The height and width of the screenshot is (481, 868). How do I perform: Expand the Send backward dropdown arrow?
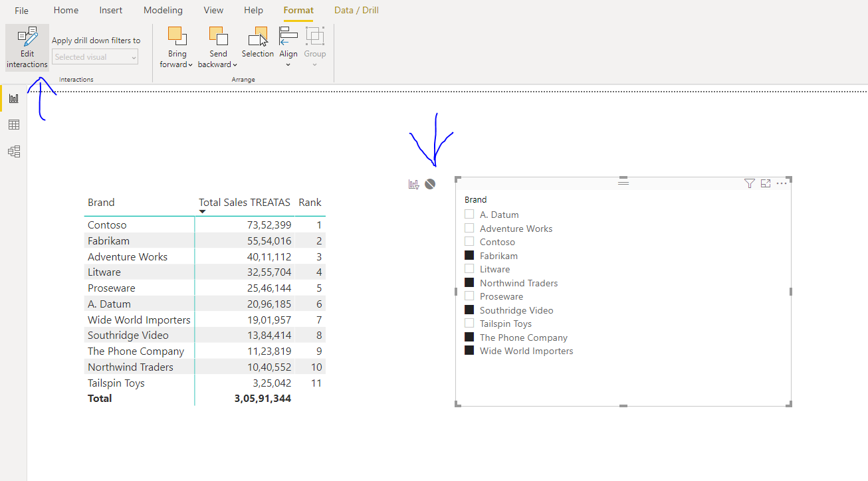coord(235,65)
